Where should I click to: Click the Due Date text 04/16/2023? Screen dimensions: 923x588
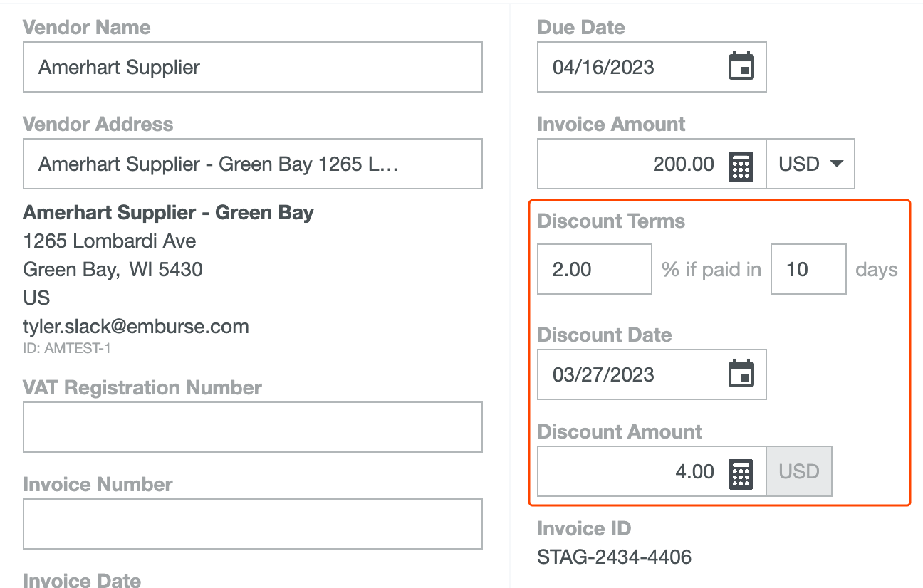pyautogui.click(x=603, y=68)
